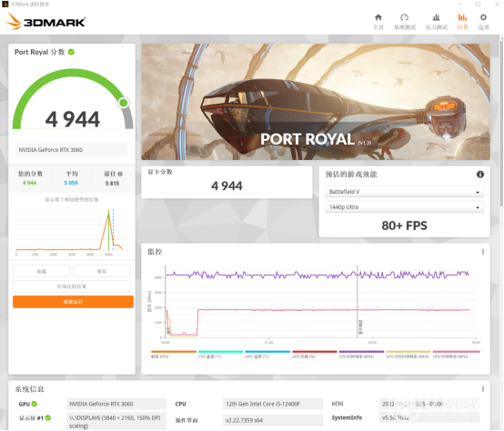Open the Benchmarks (基准测试) tab

tap(405, 22)
